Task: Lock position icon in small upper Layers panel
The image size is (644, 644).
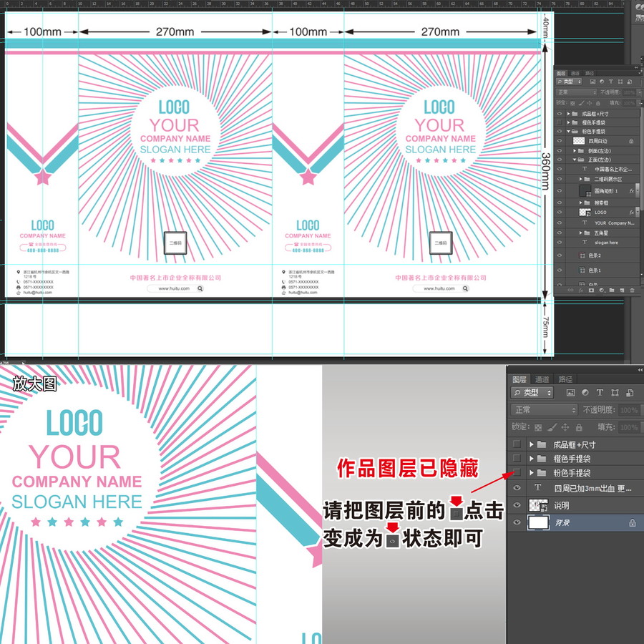Action: (590, 104)
